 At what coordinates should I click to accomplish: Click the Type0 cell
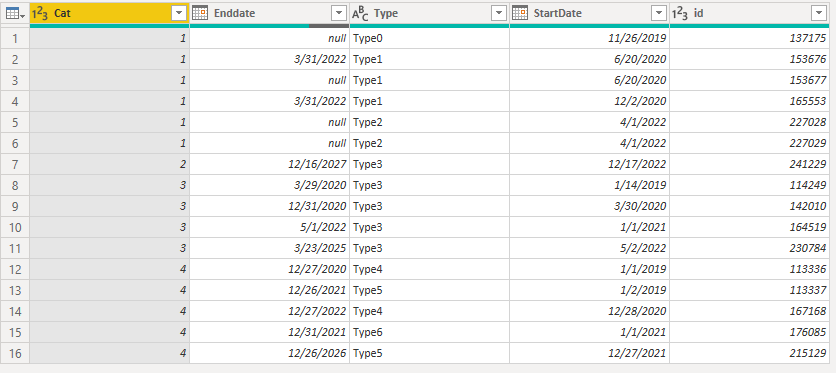tap(429, 38)
